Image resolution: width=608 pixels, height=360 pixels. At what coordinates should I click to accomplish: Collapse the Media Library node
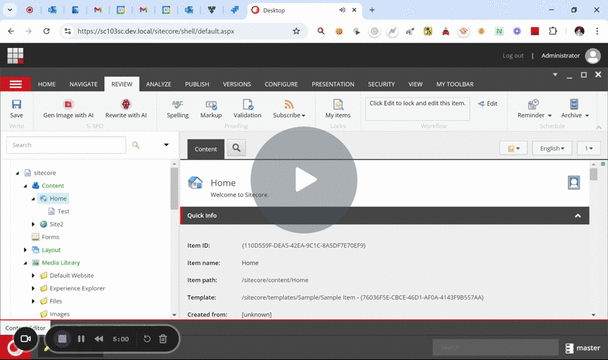pyautogui.click(x=25, y=263)
